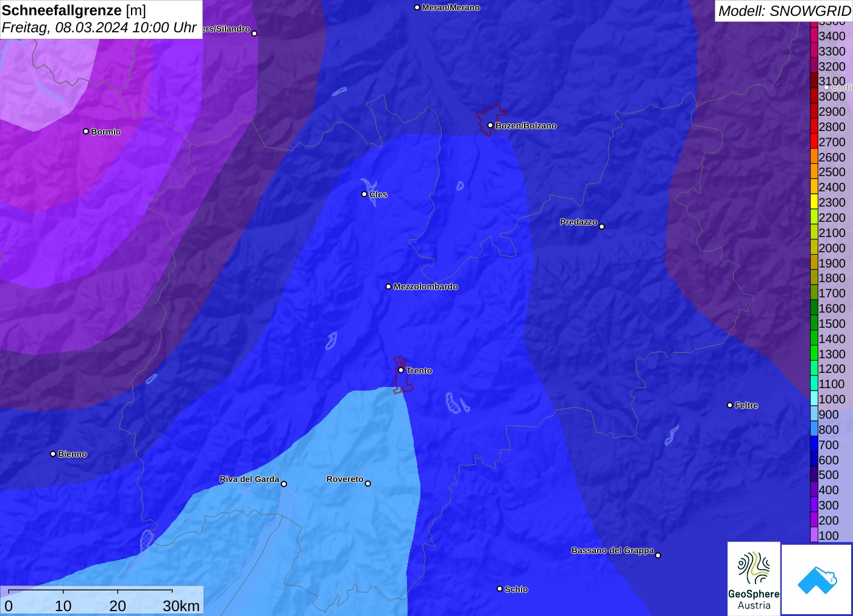Viewport: 853px width, 616px height.
Task: Click the 1000 cyan legend swatch
Action: pyautogui.click(x=814, y=398)
